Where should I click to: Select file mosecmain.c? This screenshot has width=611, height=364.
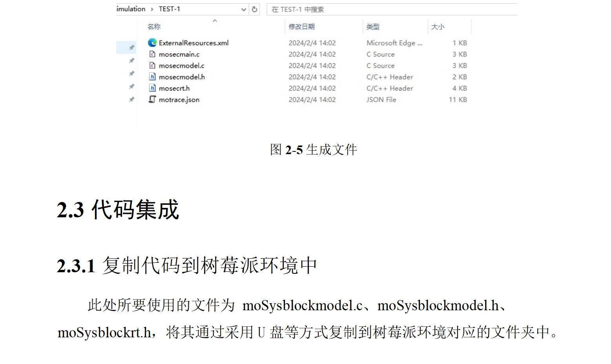[x=179, y=54]
